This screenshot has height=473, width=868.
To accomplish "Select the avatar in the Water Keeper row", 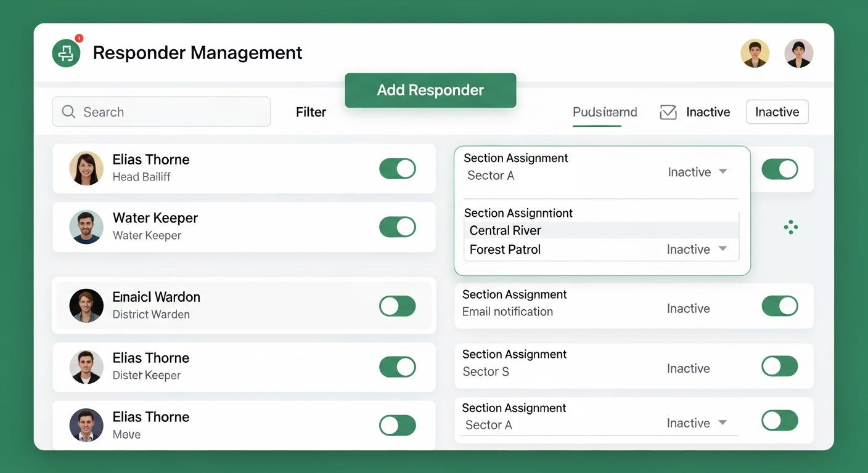I will pos(86,227).
